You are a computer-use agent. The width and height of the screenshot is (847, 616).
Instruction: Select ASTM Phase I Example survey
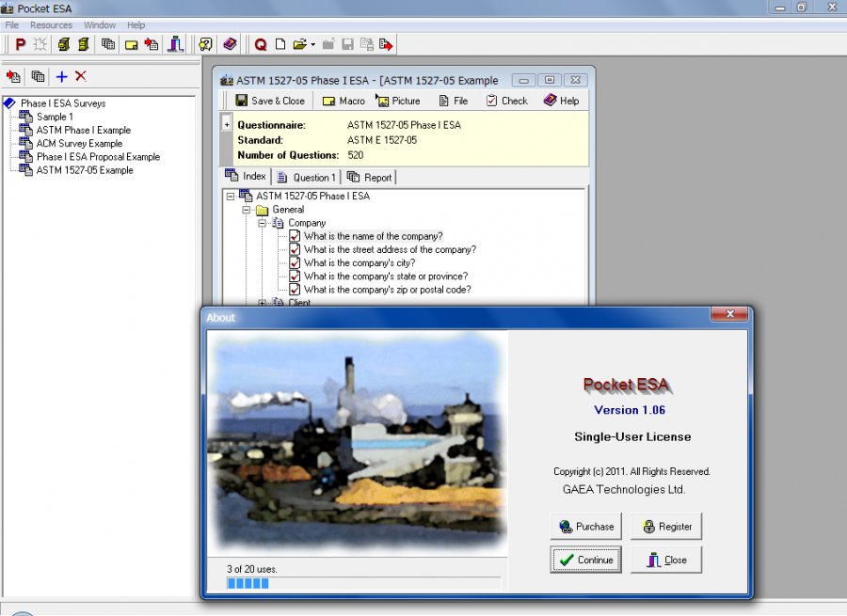pyautogui.click(x=83, y=130)
